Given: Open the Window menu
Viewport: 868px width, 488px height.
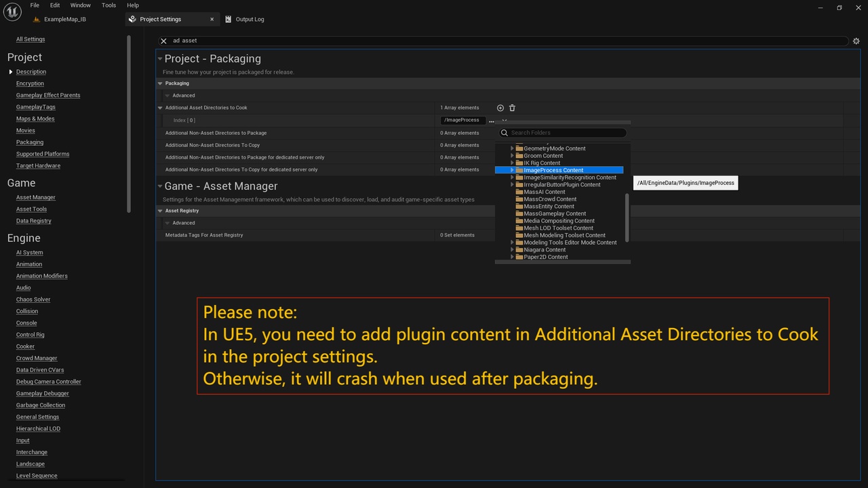Looking at the screenshot, I should click(x=81, y=5).
